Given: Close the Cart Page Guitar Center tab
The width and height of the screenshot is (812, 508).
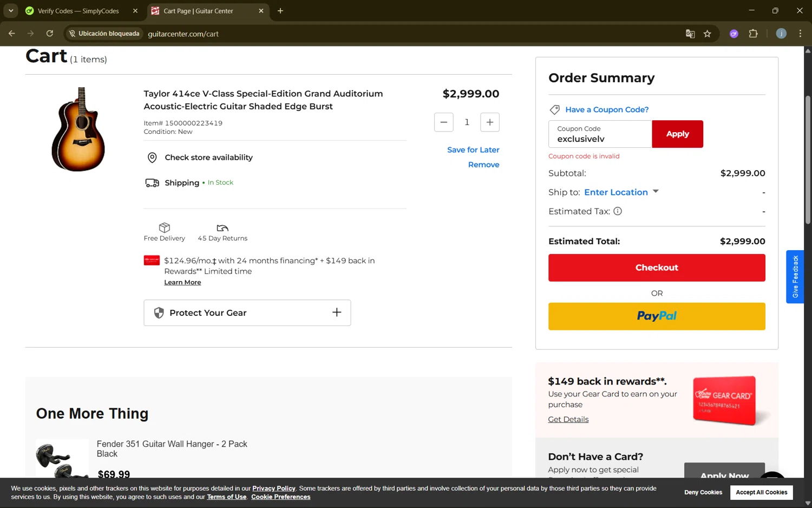Looking at the screenshot, I should [x=261, y=11].
